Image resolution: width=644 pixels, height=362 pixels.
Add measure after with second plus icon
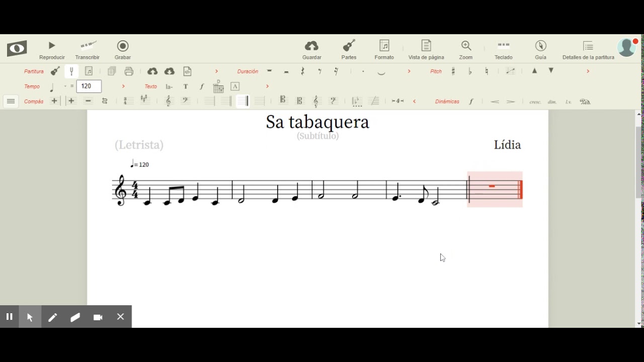[71, 101]
